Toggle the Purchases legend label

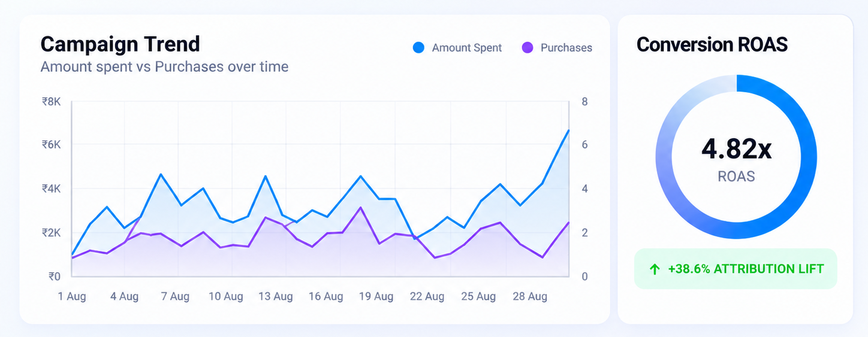click(566, 48)
